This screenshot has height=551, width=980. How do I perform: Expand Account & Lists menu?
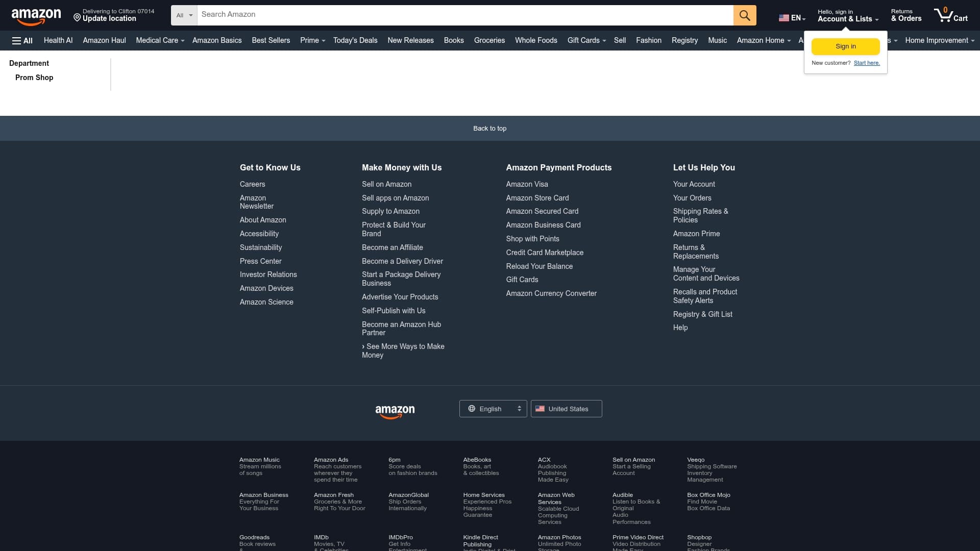coord(848,15)
